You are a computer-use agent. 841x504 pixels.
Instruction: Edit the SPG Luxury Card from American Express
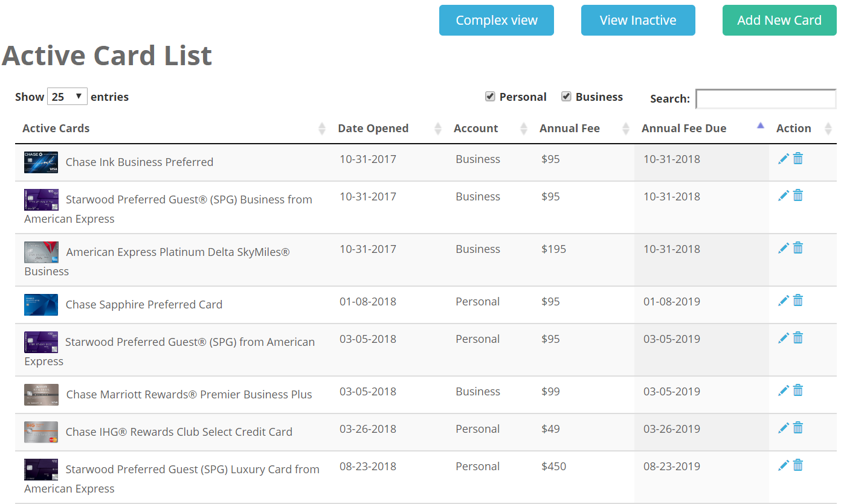(784, 465)
